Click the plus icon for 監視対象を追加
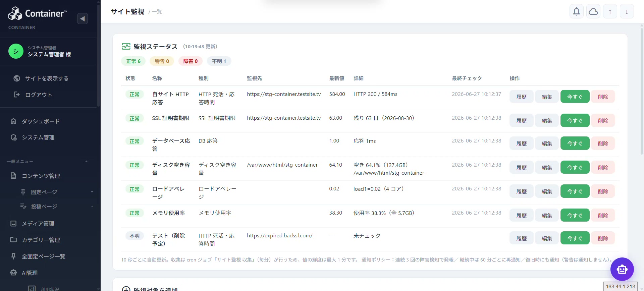Viewport: 644px width, 291px height. pyautogui.click(x=126, y=290)
